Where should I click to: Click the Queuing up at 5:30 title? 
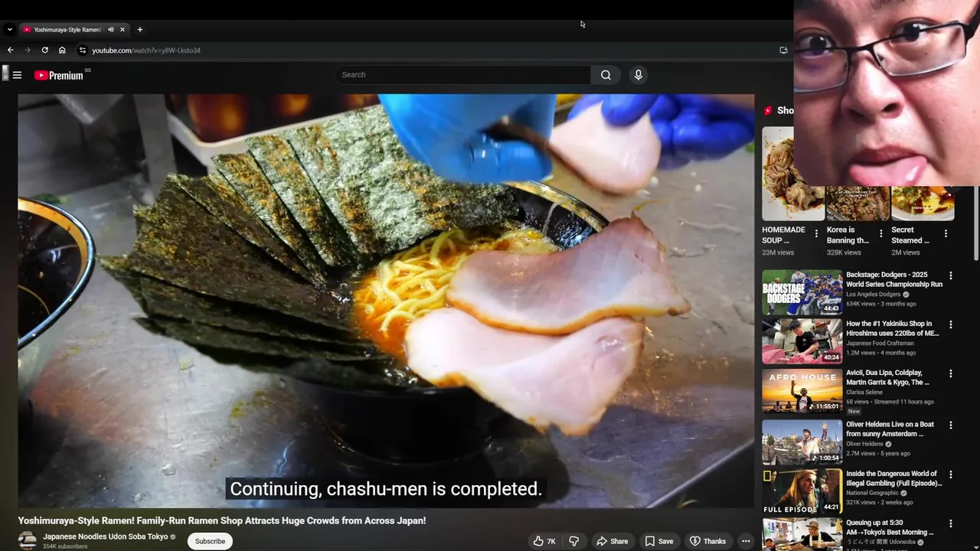[890, 528]
